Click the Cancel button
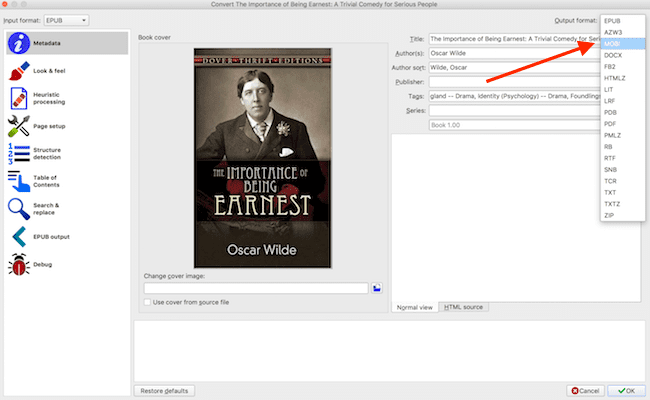The image size is (650, 400). pyautogui.click(x=585, y=391)
